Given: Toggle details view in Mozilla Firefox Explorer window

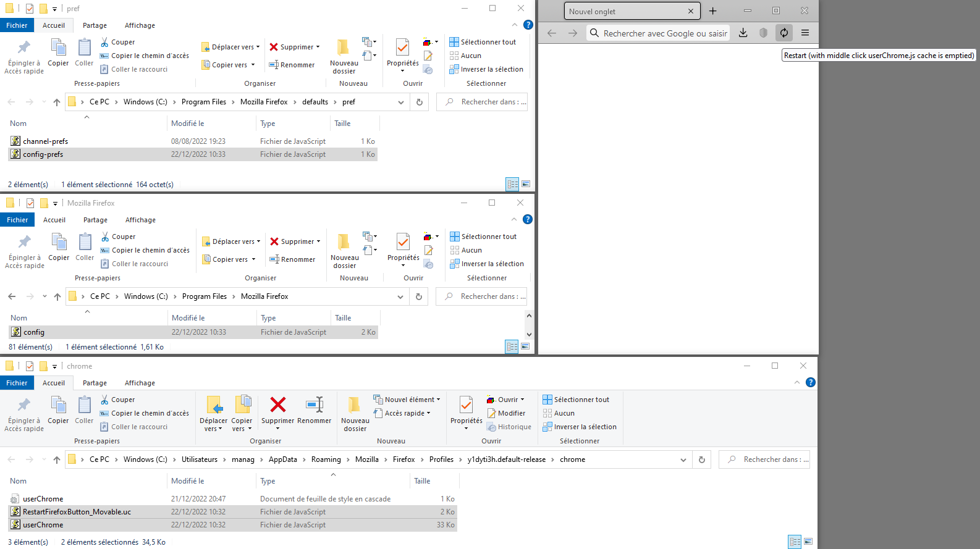Looking at the screenshot, I should [512, 346].
